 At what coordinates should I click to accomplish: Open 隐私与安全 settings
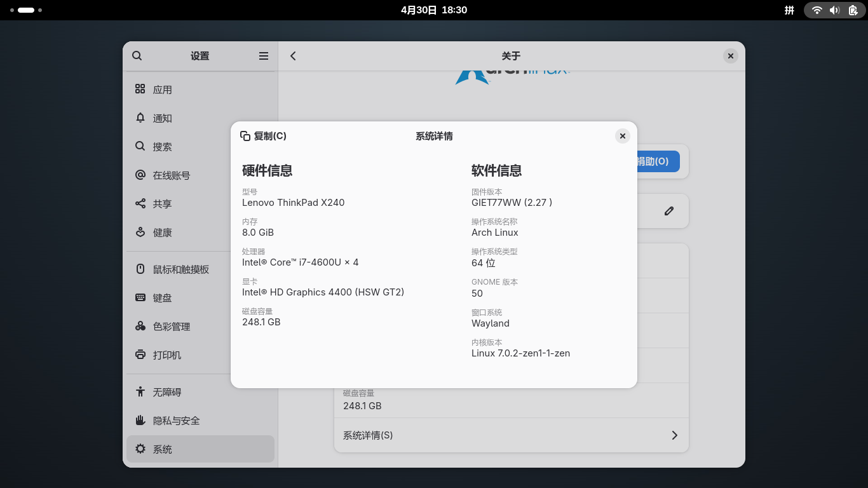pos(176,421)
